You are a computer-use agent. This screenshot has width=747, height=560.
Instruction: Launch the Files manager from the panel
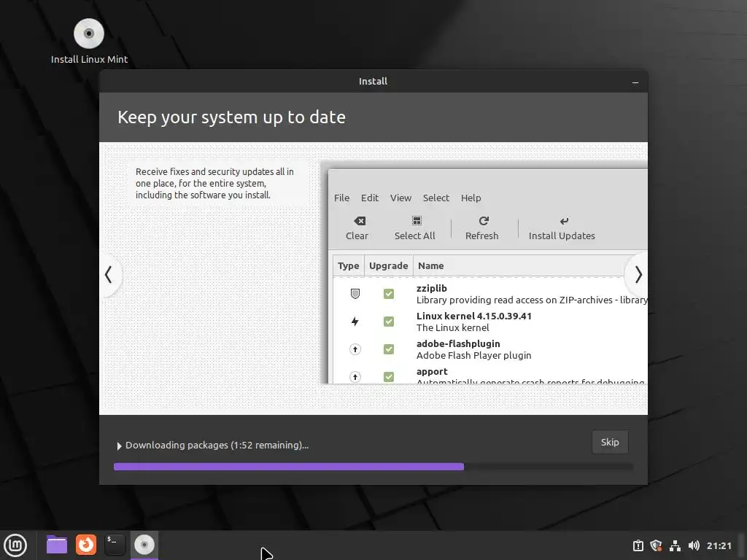[x=57, y=545]
